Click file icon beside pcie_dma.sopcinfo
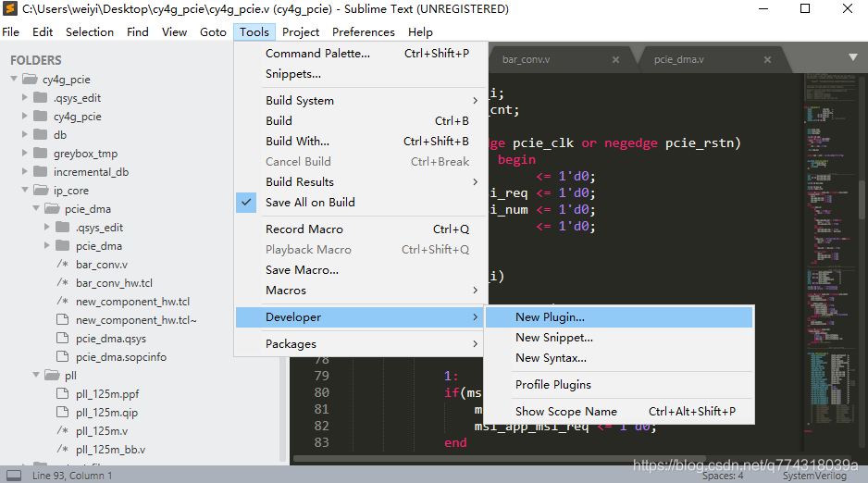The height and width of the screenshot is (483, 868). pyautogui.click(x=63, y=357)
